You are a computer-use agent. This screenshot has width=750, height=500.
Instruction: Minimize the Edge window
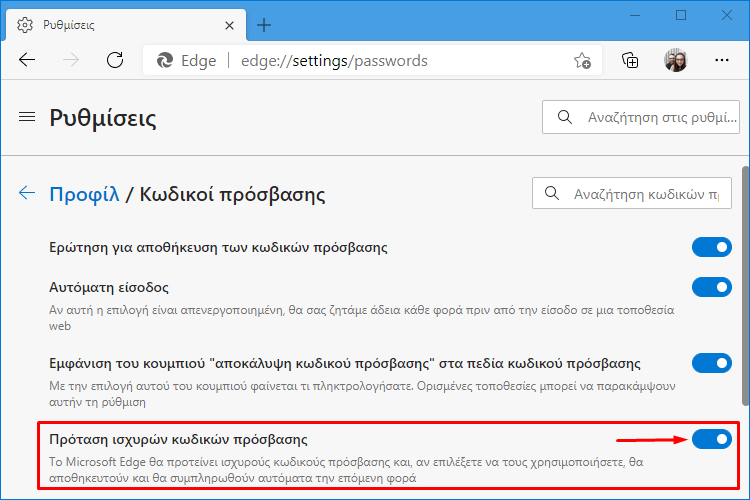pos(635,15)
